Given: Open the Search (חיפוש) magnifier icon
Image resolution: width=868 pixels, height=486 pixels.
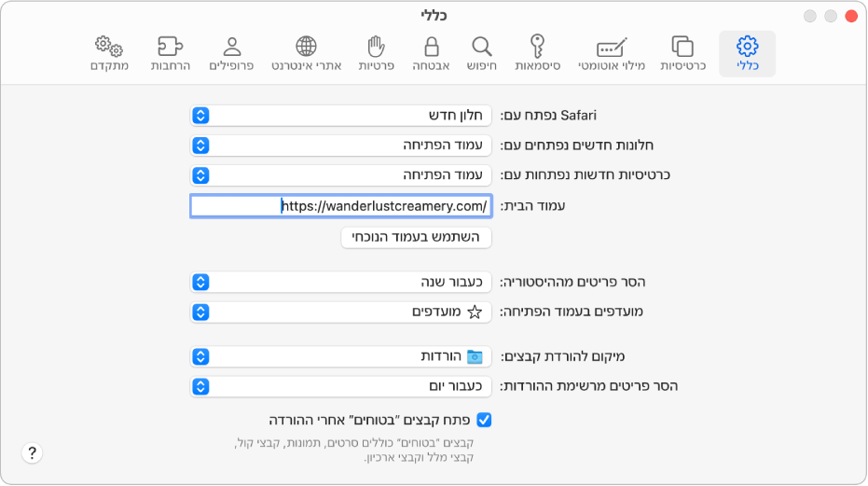Looking at the screenshot, I should [x=481, y=53].
